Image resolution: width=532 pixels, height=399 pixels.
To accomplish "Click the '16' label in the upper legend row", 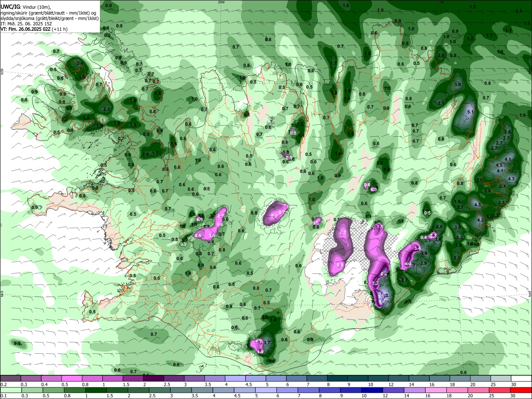I will [432, 384].
